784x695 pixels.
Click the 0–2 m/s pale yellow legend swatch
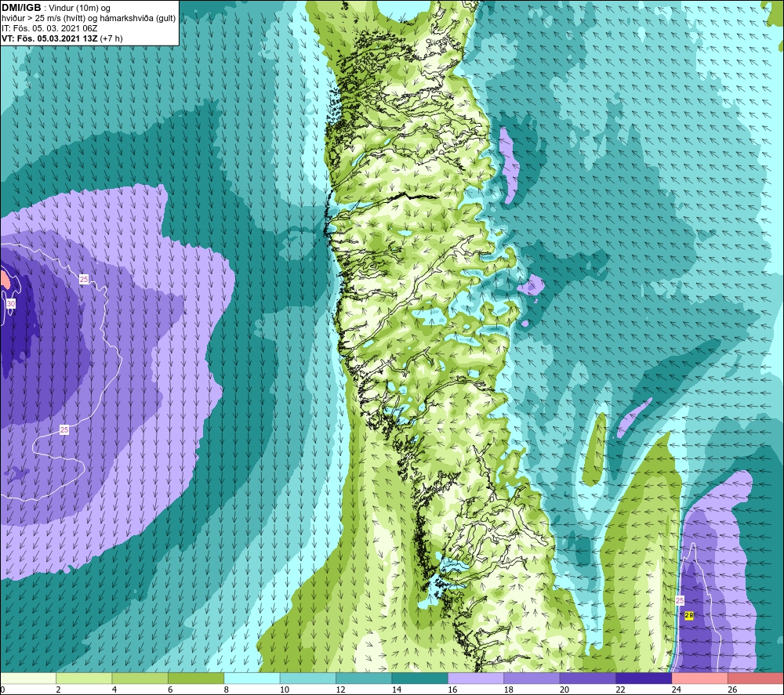point(28,678)
